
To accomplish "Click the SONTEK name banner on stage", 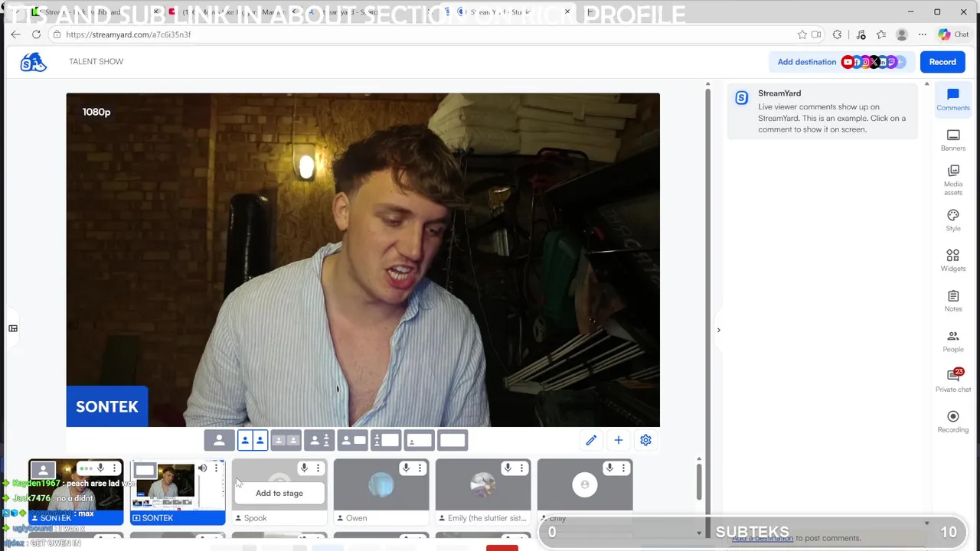I will coord(107,406).
